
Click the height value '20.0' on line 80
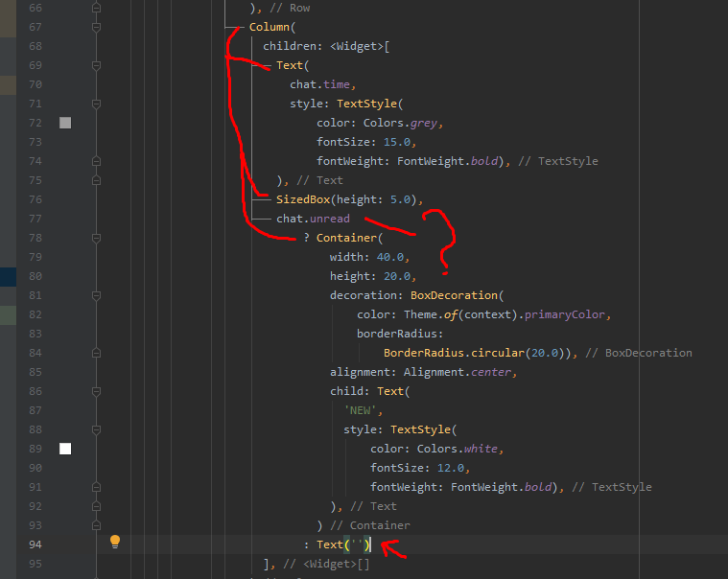397,276
